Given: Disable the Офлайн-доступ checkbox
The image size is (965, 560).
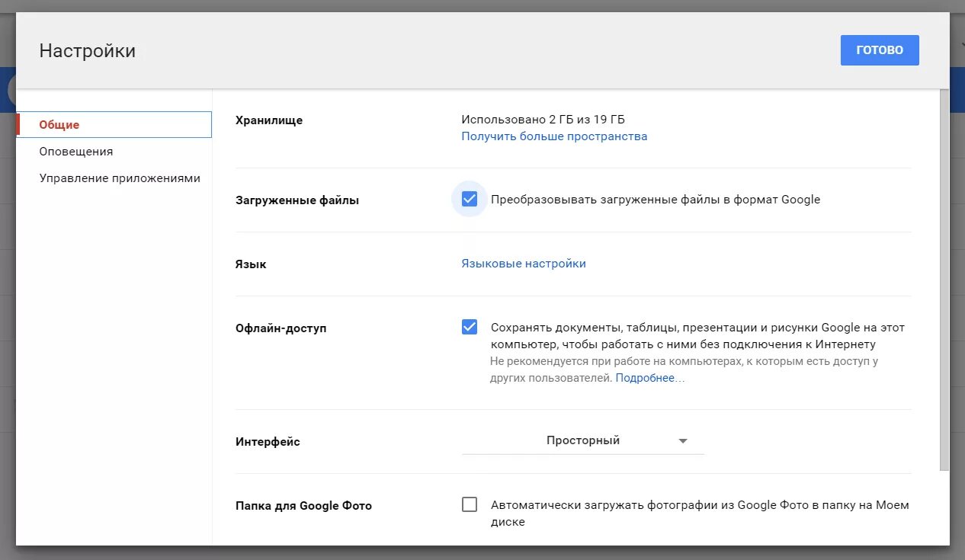Looking at the screenshot, I should pos(470,328).
